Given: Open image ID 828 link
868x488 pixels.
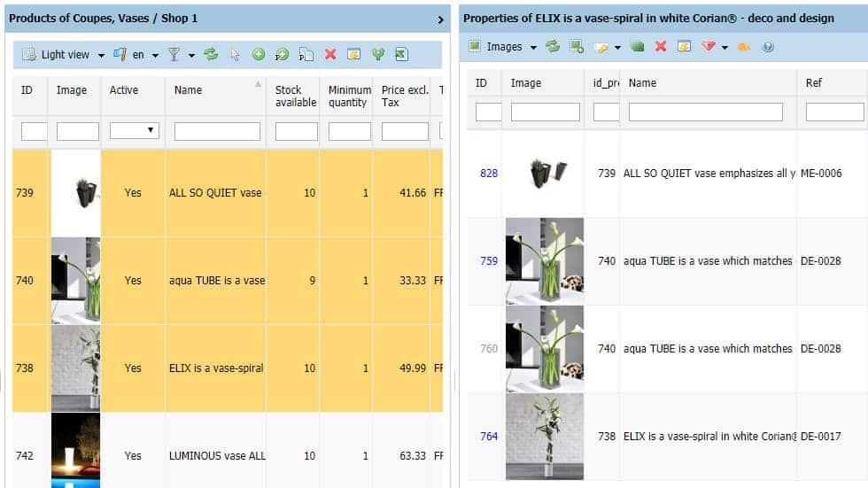Looking at the screenshot, I should (489, 174).
